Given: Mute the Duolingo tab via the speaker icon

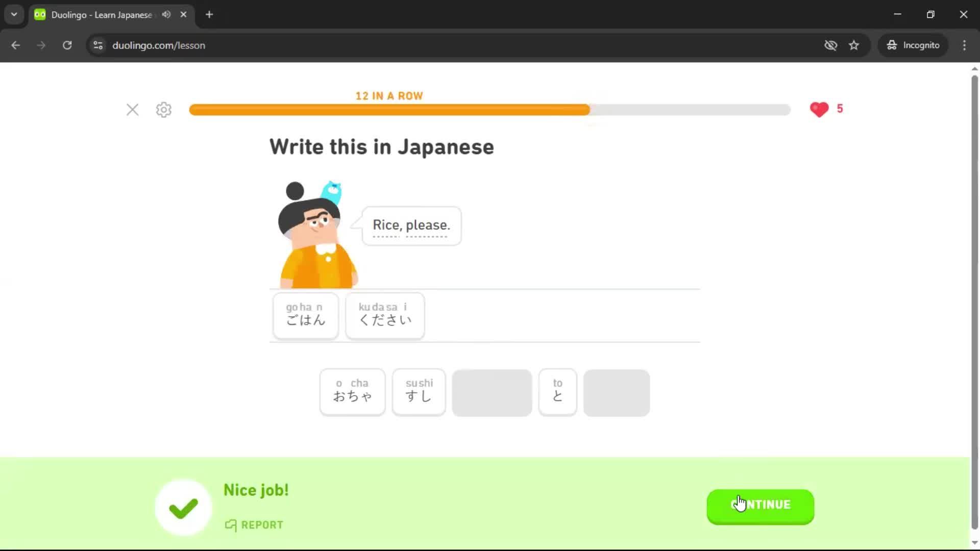Looking at the screenshot, I should (165, 14).
